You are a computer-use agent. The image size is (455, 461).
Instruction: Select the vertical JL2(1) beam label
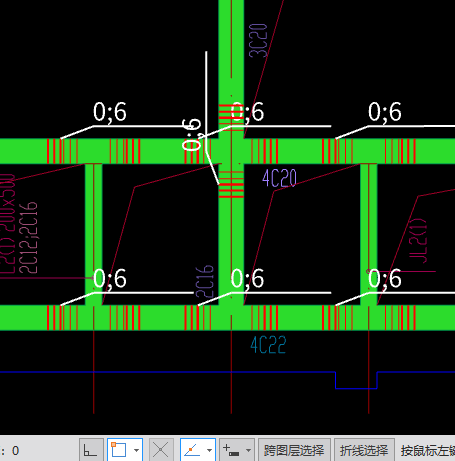[418, 241]
